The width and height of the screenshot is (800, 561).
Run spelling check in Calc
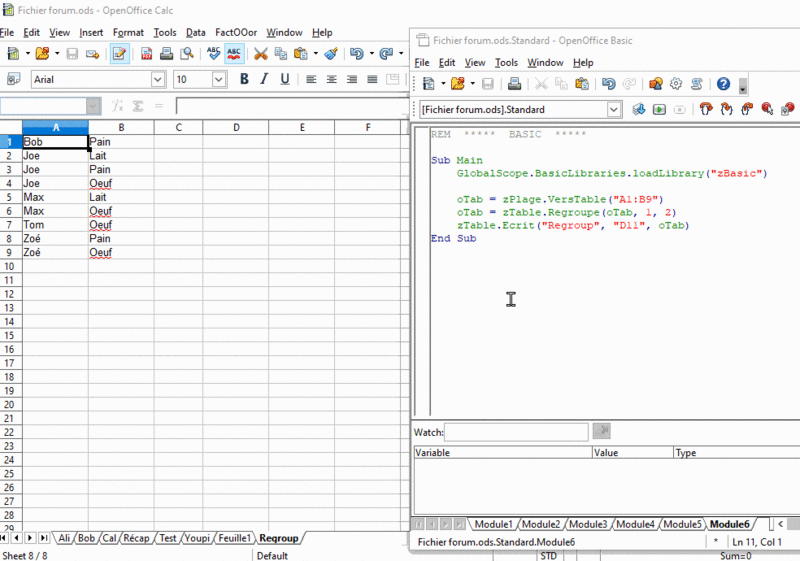click(x=213, y=53)
